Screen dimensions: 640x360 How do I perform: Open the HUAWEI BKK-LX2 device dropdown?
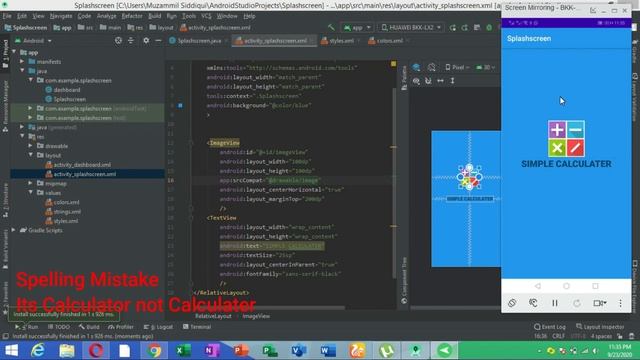(x=411, y=27)
